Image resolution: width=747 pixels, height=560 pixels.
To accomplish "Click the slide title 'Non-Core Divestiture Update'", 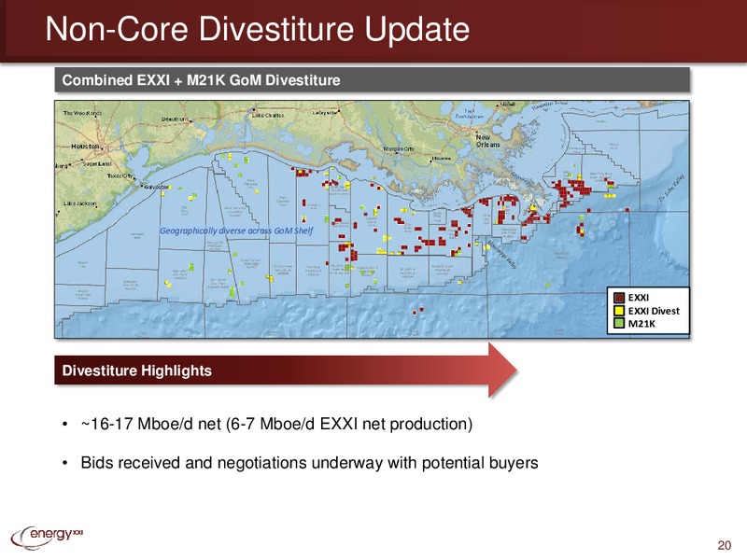I will point(258,30).
